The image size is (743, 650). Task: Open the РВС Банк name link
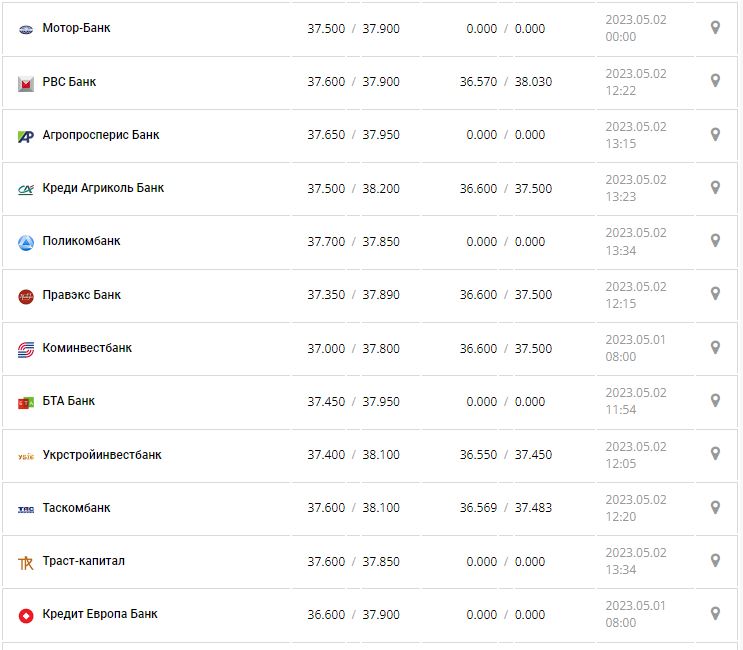pos(69,82)
